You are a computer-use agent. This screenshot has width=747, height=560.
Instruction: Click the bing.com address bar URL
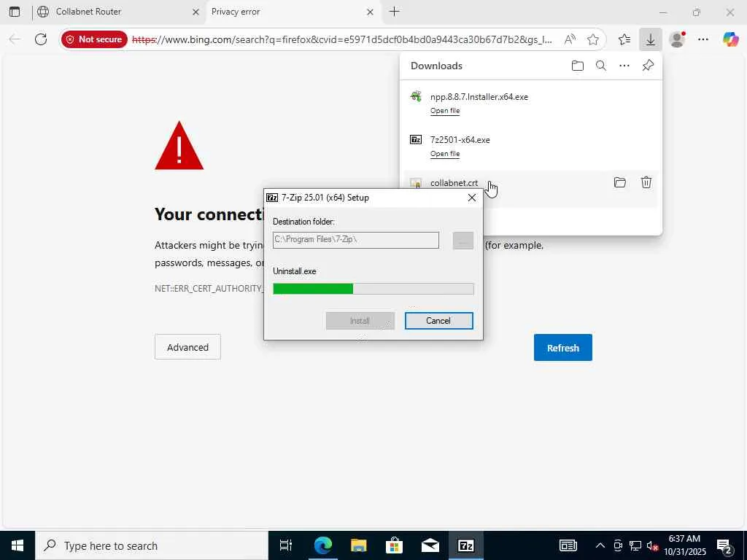342,39
